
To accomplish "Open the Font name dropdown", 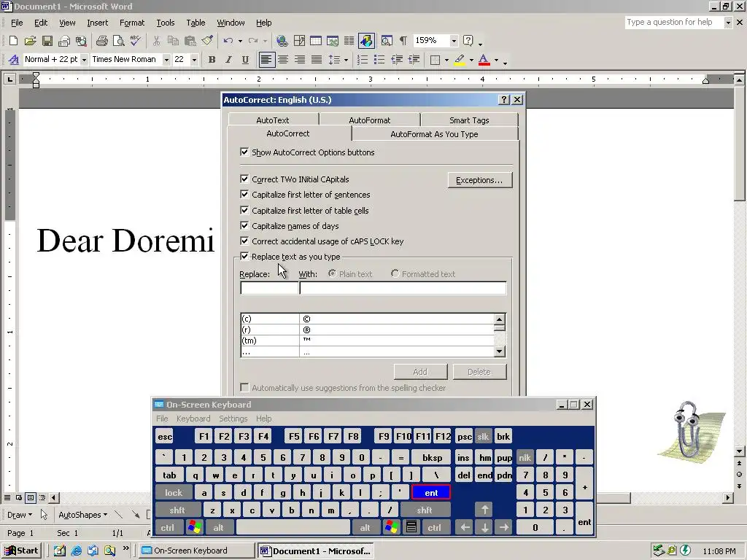I will pyautogui.click(x=166, y=60).
